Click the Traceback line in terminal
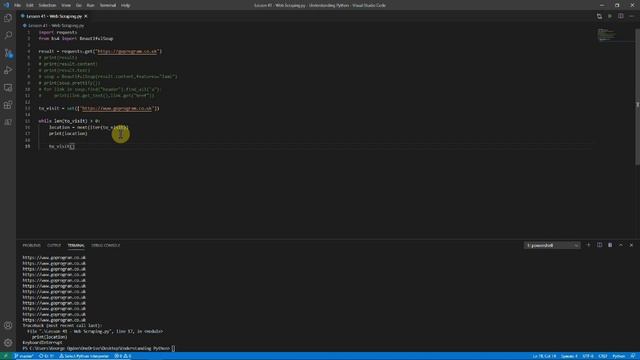Screen dimensions: 640x360 tap(62, 326)
